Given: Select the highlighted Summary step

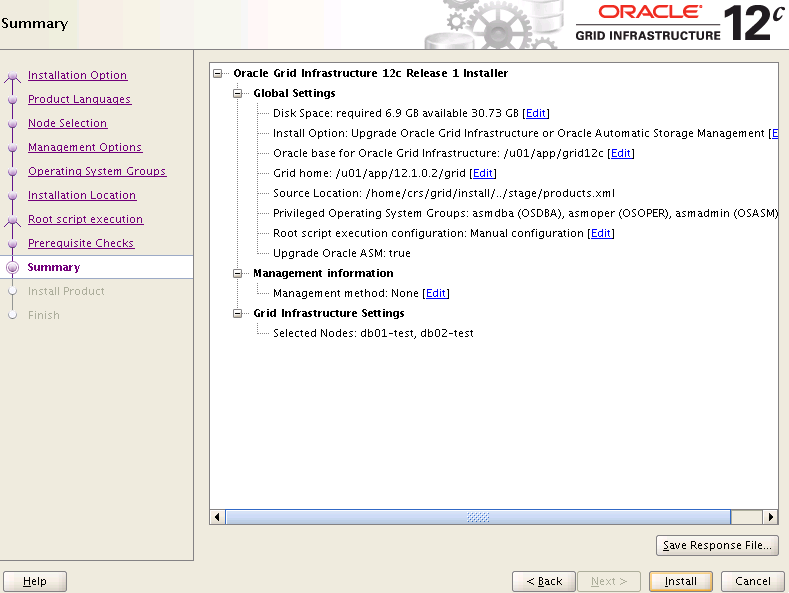Looking at the screenshot, I should pos(54,267).
